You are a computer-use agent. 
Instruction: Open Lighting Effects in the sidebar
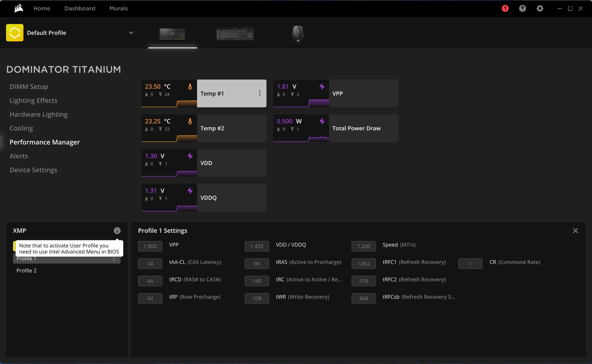pyautogui.click(x=34, y=100)
